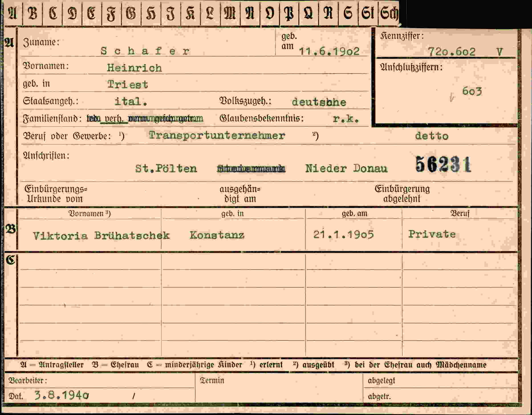The height and width of the screenshot is (415, 532).
Task: Click the 'Familienstand:' label
Action: click(52, 119)
